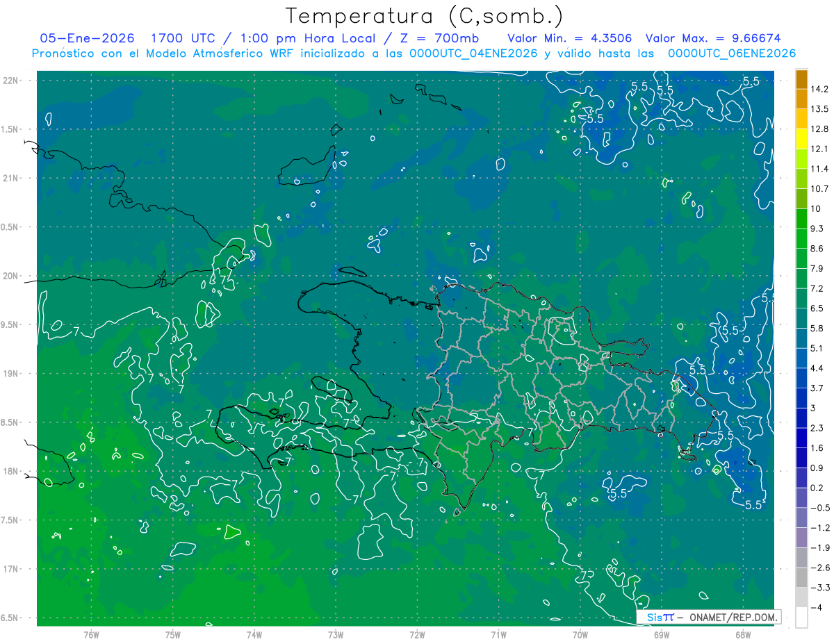834x644 pixels.
Task: Click the 6.5 colorbar value
Action: 817,308
